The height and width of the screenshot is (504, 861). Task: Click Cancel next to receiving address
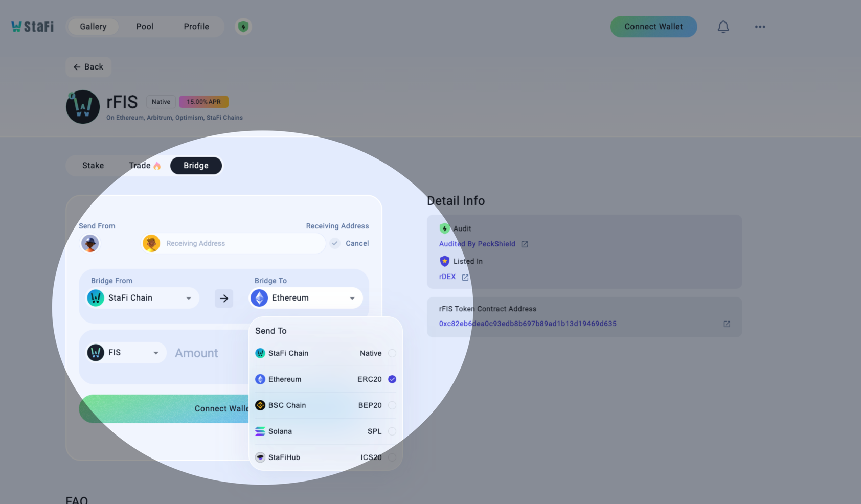tap(357, 243)
